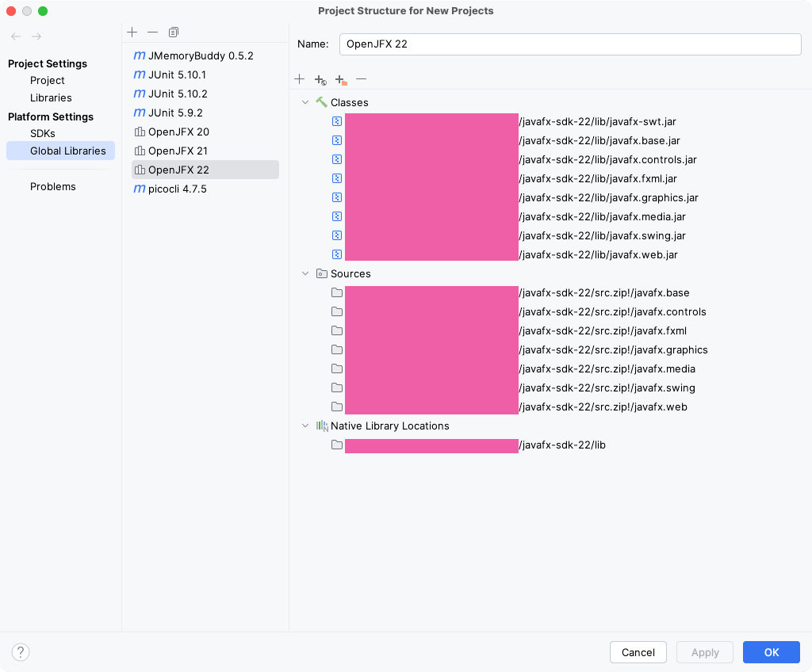
Task: Click the OK button
Action: [772, 652]
